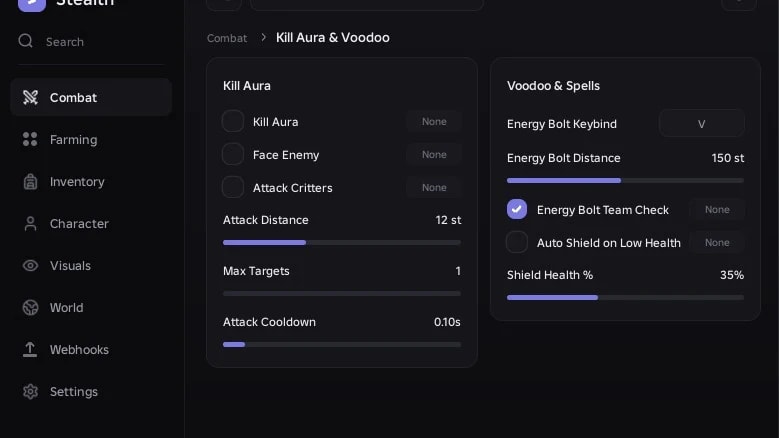779x438 pixels.
Task: Go back to the Combat breadcrumb
Action: (x=227, y=38)
